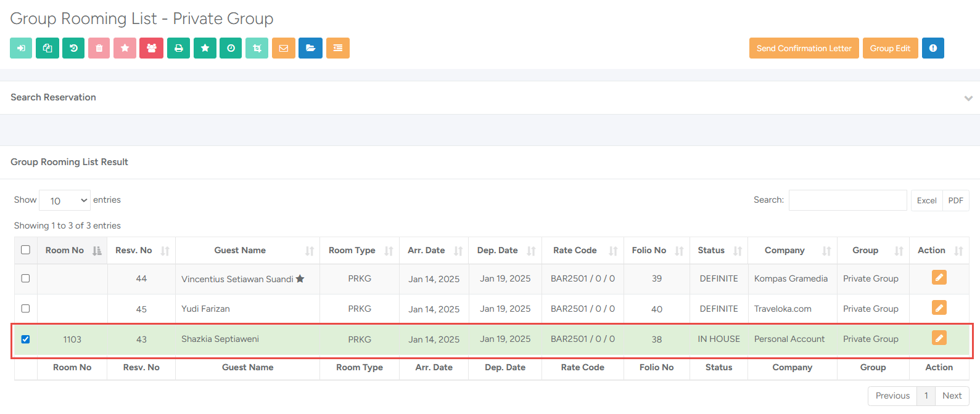
Task: Click edit pencil for Shazkia Septiaweni
Action: point(939,338)
